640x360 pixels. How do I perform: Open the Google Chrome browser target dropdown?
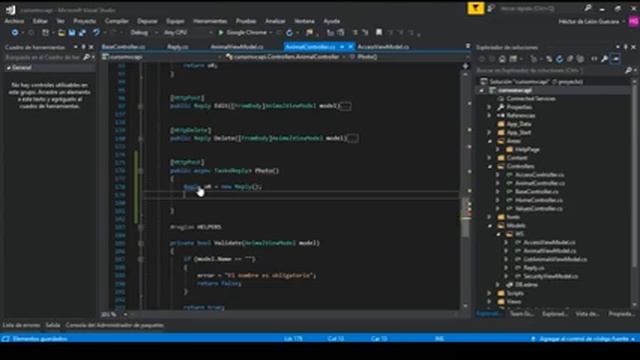[x=271, y=32]
